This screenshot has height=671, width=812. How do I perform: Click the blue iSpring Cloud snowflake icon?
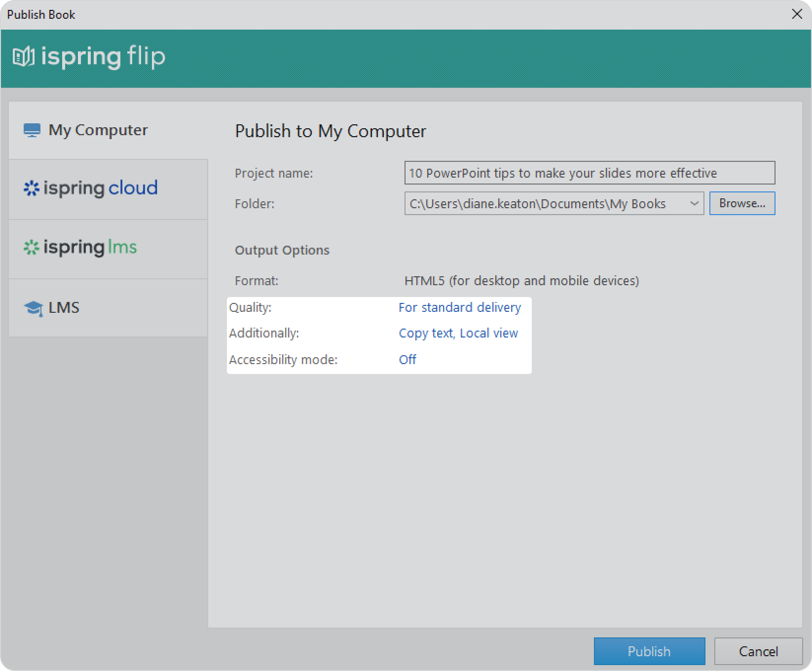pos(31,188)
